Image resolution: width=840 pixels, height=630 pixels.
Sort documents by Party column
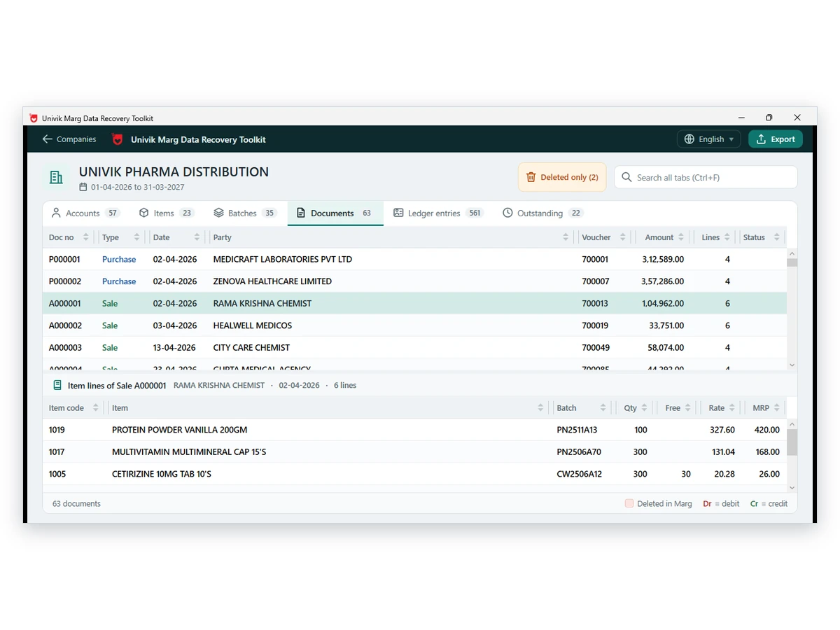click(x=391, y=237)
